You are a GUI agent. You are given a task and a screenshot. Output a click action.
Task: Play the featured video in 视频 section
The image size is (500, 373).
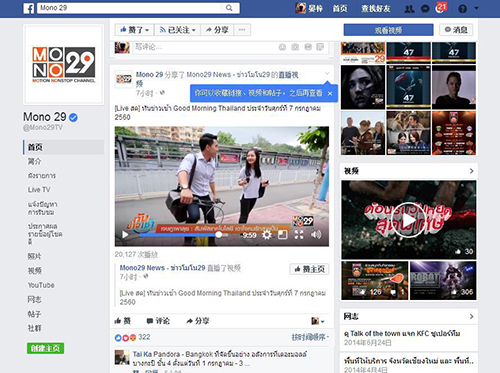coord(409,220)
